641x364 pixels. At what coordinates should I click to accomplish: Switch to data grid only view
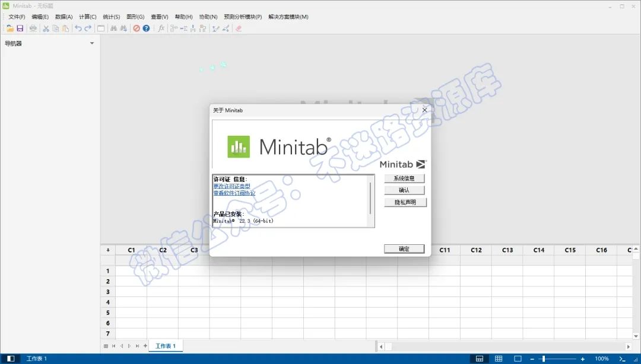(x=499, y=359)
